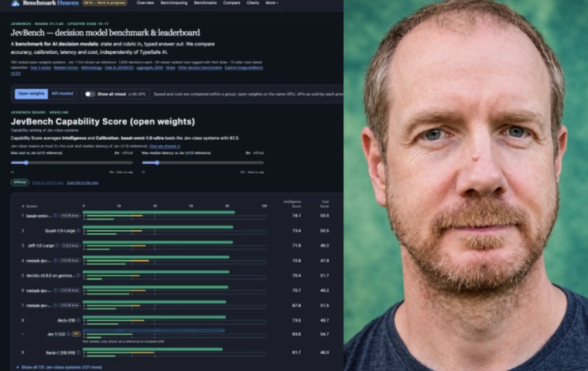Click the hatched Jev 1.13.0 reference bar
The width and height of the screenshot is (588, 371).
coord(154,331)
